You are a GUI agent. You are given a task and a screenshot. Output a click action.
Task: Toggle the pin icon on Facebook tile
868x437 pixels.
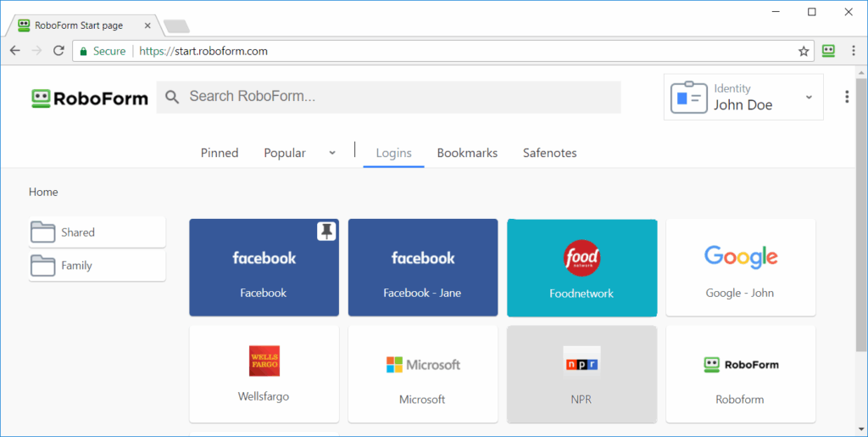coord(326,231)
